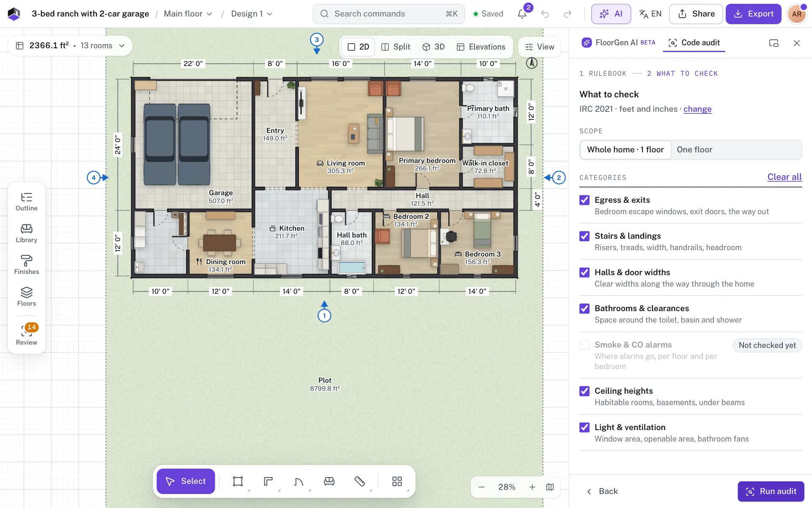Click the redo arrow
812x508 pixels.
(x=568, y=14)
